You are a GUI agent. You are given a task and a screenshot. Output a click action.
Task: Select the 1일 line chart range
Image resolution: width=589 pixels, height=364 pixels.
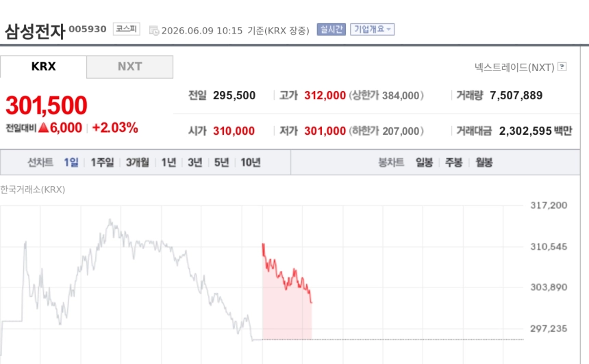[71, 162]
